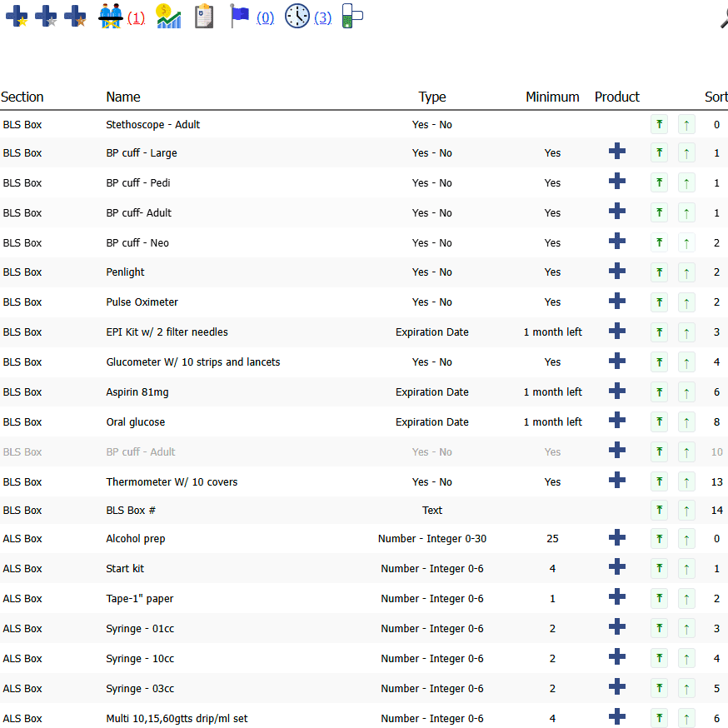Move Oral glucose to top

pyautogui.click(x=660, y=421)
